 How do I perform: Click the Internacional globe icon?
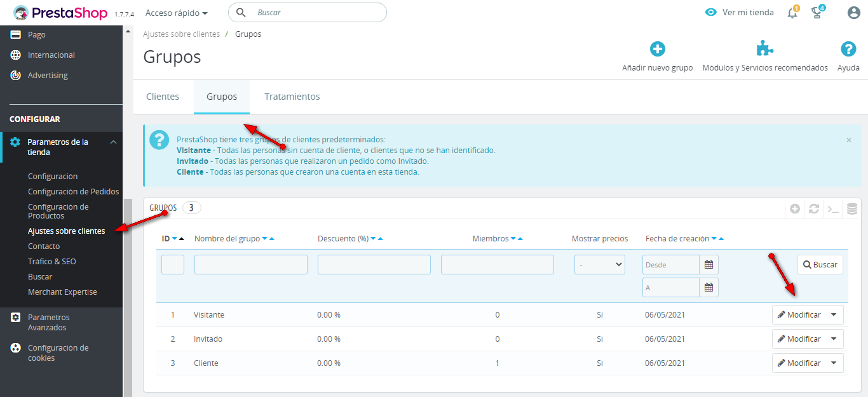pos(16,55)
